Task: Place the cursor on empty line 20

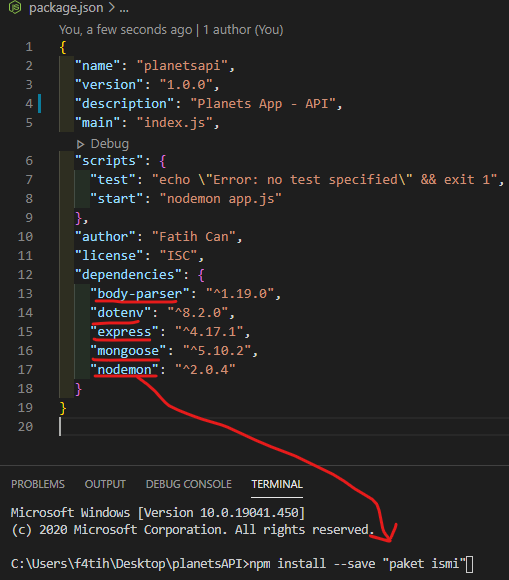Action: click(284, 427)
